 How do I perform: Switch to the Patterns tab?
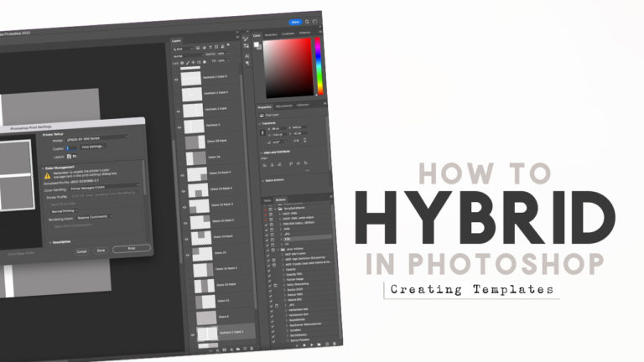[304, 33]
